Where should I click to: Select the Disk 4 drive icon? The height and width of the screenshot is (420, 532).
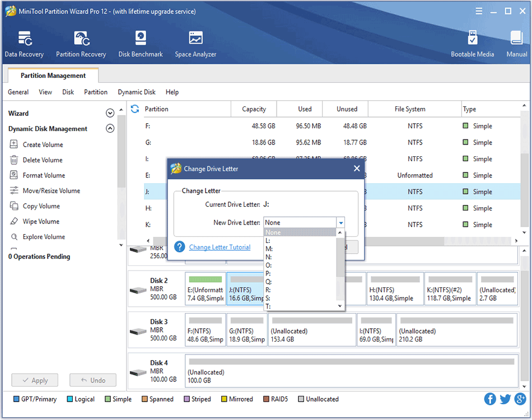tap(138, 372)
